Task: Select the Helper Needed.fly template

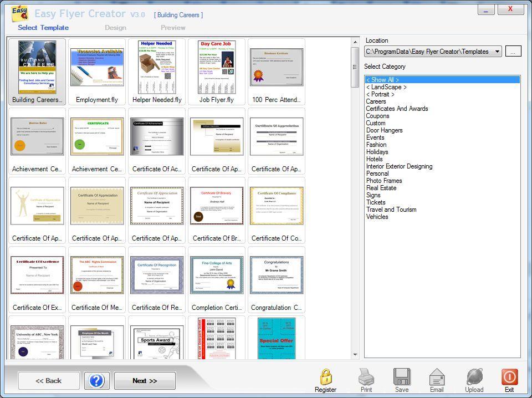Action: coord(156,69)
